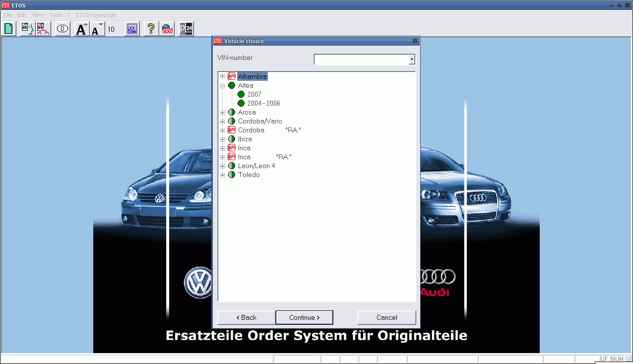Select the 2004 - 2006 label under Altea
Image resolution: width=633 pixels, height=364 pixels.
(x=264, y=103)
